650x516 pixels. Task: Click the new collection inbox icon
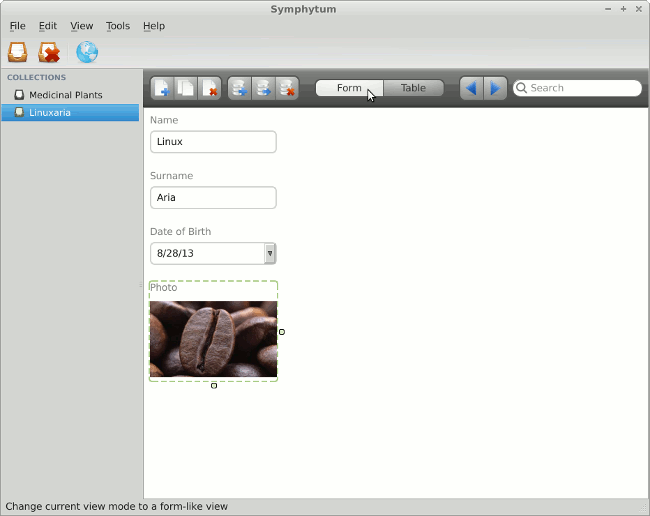pos(18,52)
